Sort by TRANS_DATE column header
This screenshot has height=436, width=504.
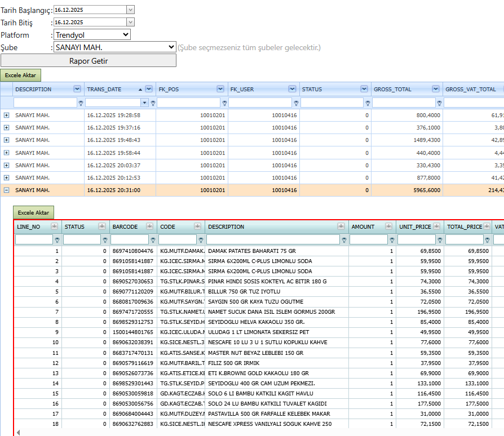(x=104, y=89)
